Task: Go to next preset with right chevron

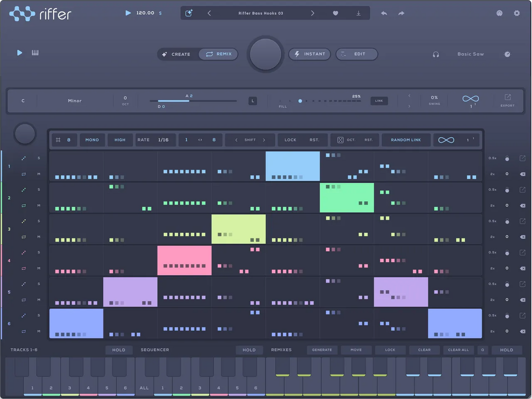Action: [313, 13]
